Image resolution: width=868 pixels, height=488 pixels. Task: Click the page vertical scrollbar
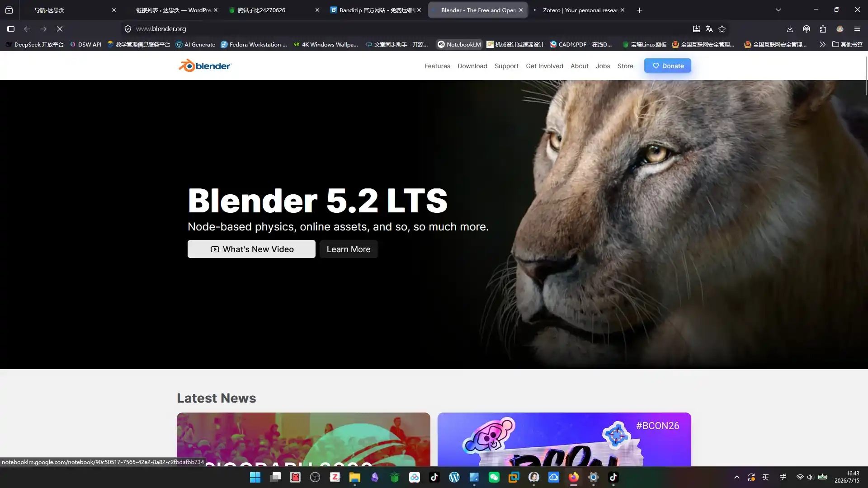866,77
